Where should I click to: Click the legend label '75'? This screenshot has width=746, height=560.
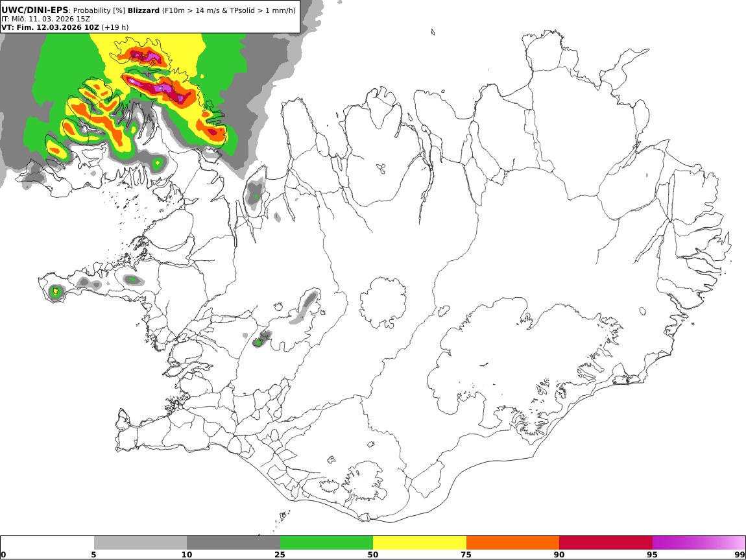tap(466, 555)
